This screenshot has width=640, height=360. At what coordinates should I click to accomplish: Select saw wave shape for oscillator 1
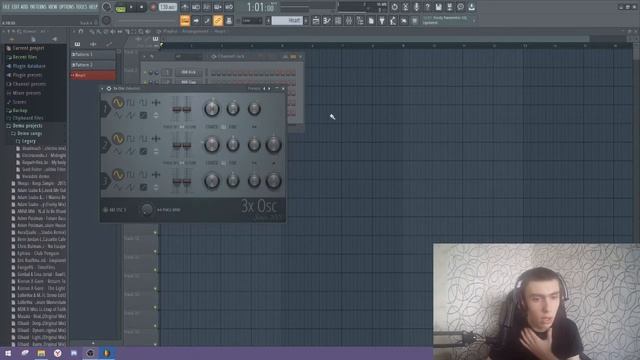pos(131,116)
